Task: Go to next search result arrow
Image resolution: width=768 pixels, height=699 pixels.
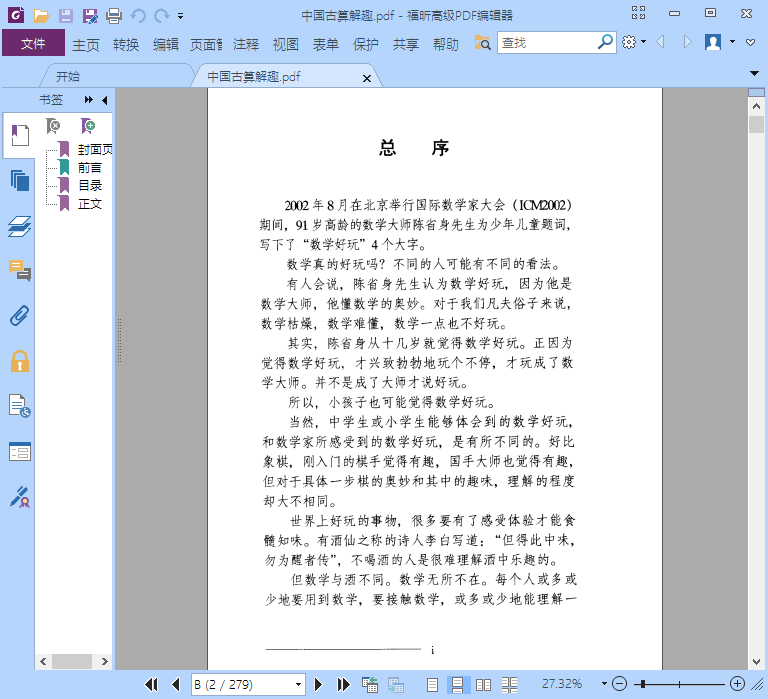Action: pos(687,42)
